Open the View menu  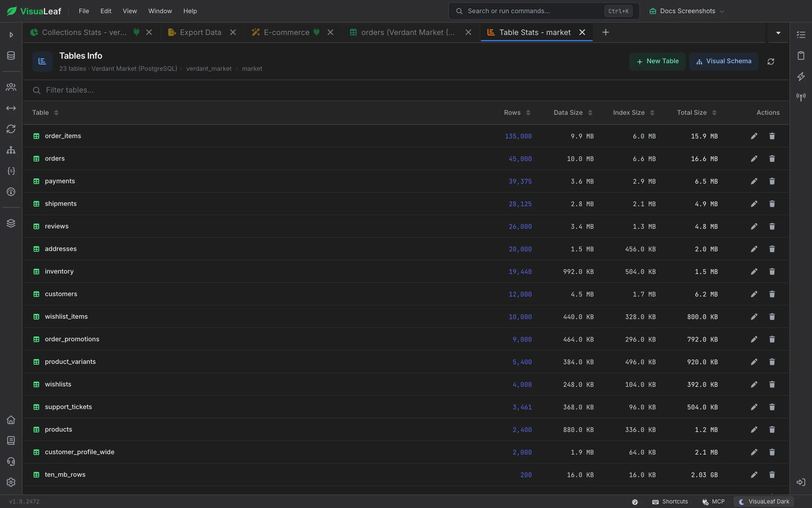[x=130, y=11]
